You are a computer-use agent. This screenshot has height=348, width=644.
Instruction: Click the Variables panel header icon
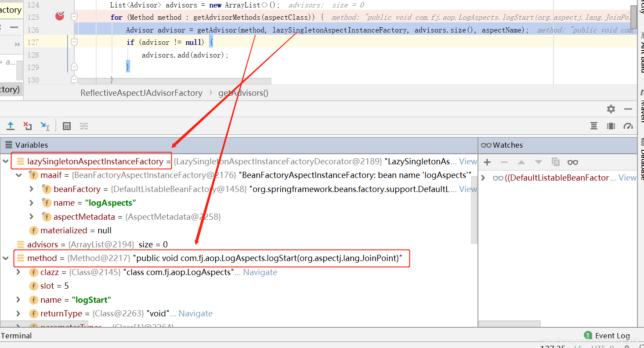tap(9, 145)
